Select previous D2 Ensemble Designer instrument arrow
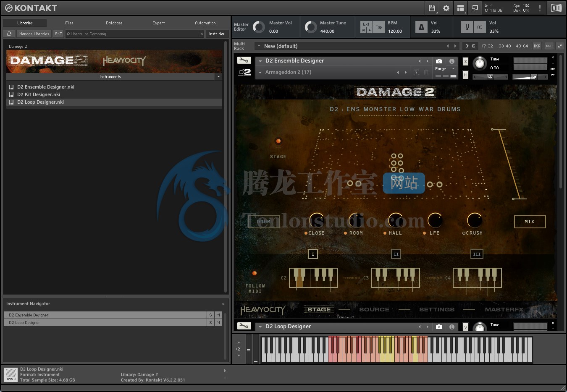This screenshot has height=392, width=567. 419,61
